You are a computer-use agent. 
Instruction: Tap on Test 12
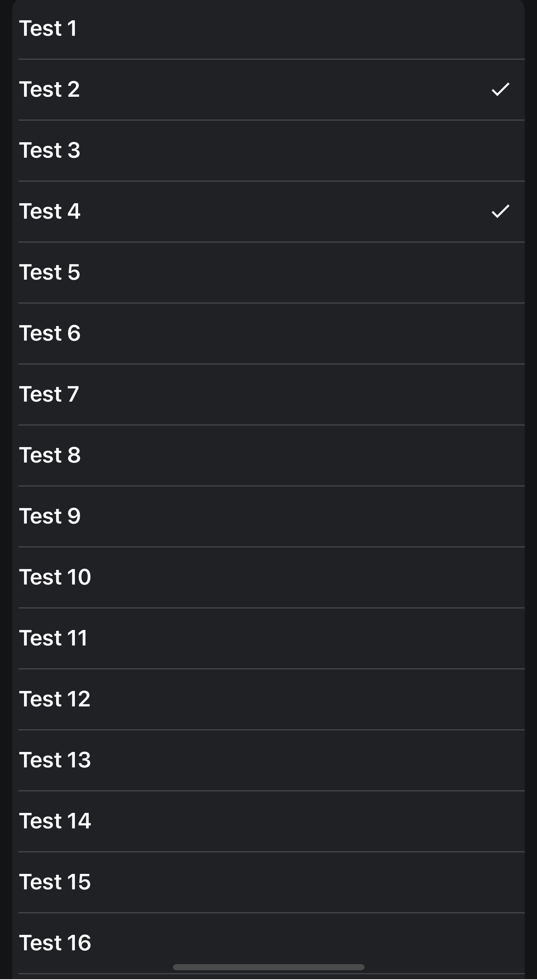point(268,699)
